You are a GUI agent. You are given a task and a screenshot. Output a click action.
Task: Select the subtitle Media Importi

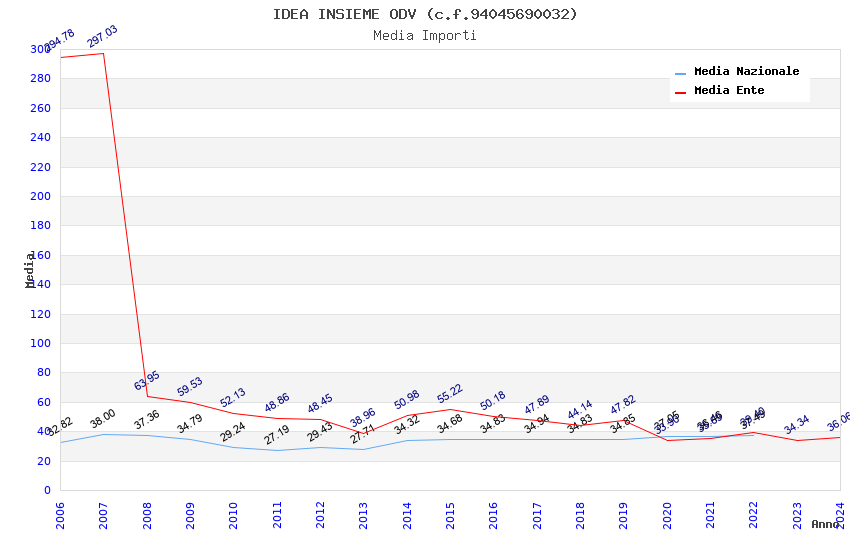[x=425, y=36]
